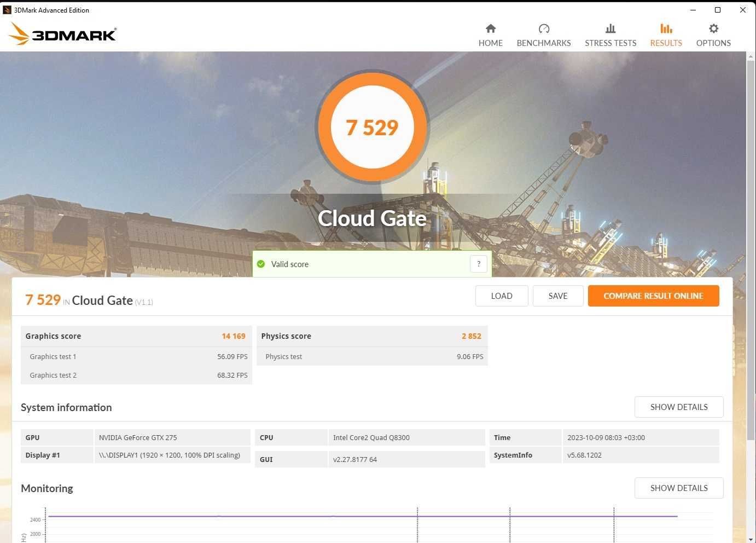Click the Home house icon
The height and width of the screenshot is (543, 756).
[x=491, y=28]
